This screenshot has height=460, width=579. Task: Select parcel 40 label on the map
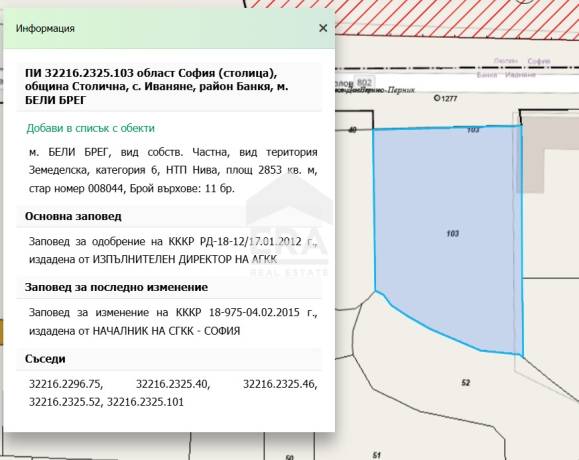[353, 130]
